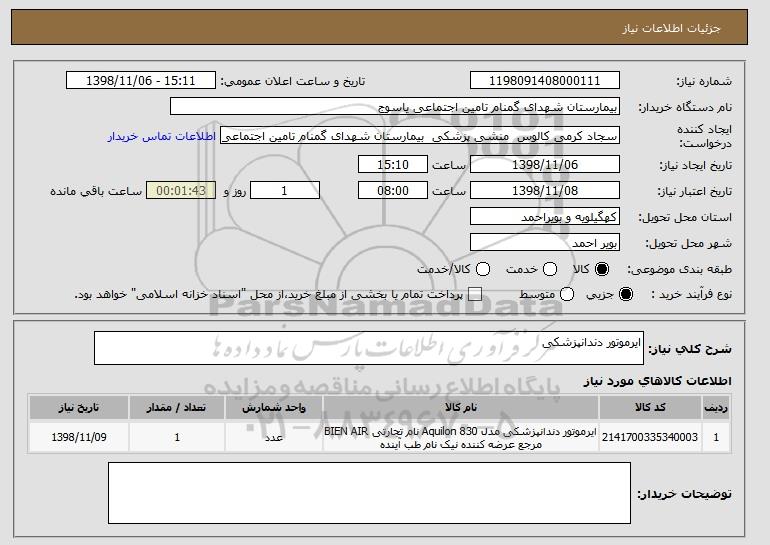Click product code 2141700335340003 in table
The width and height of the screenshot is (770, 545).
click(x=650, y=437)
